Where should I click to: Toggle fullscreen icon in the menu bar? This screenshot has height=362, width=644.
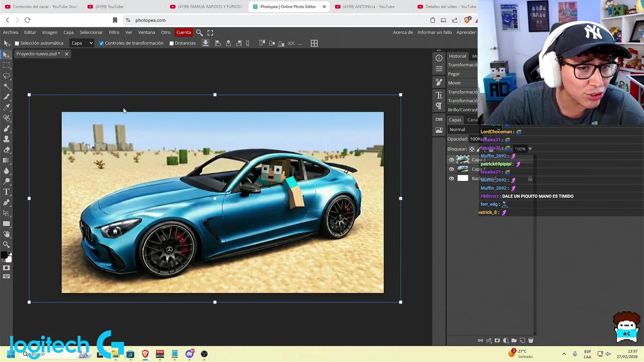[210, 32]
